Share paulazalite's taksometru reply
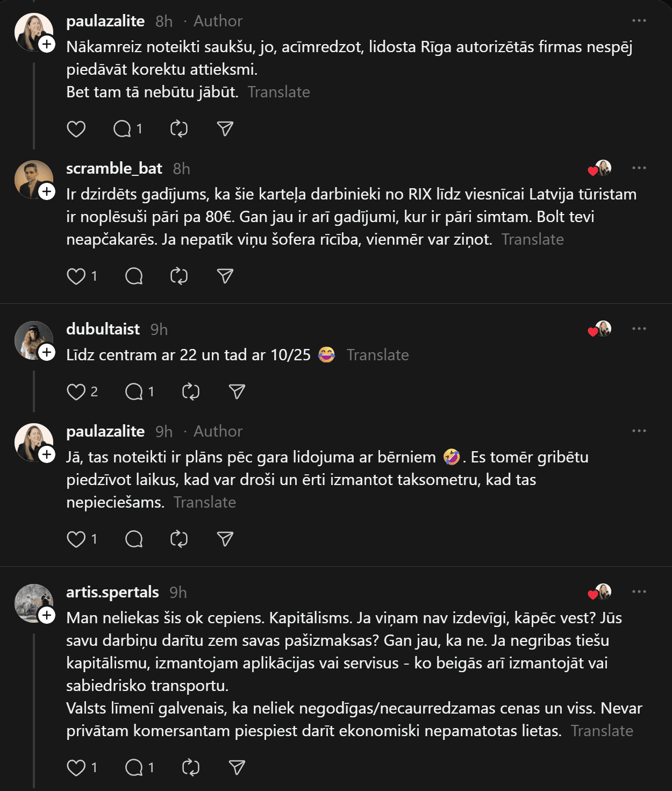Image resolution: width=672 pixels, height=791 pixels. click(x=225, y=539)
